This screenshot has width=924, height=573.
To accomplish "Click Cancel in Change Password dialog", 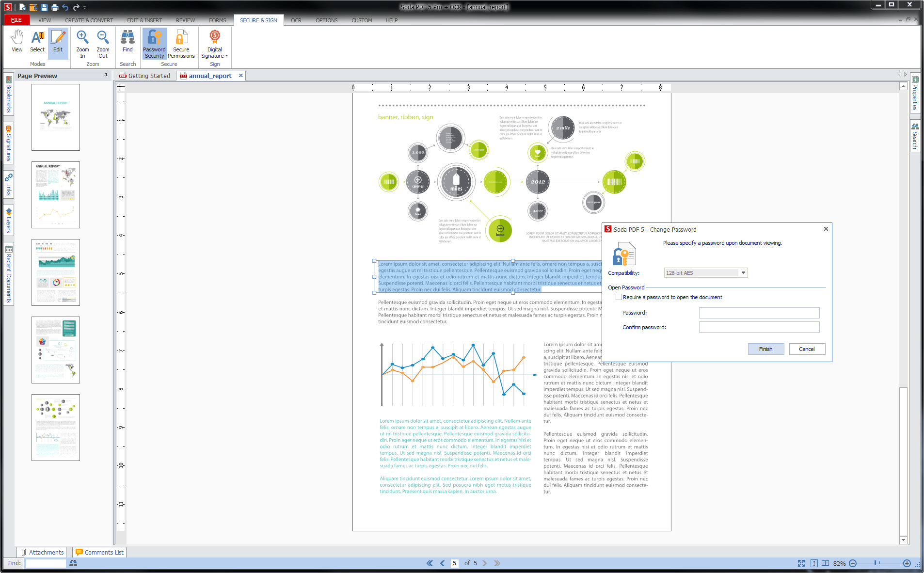I will (x=807, y=349).
